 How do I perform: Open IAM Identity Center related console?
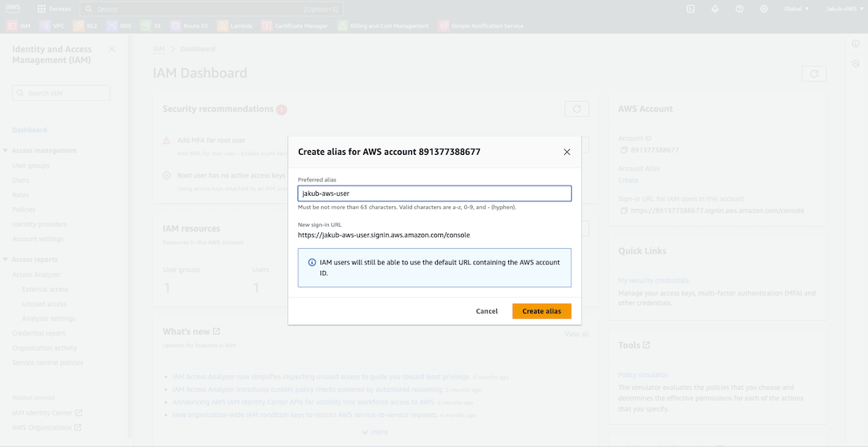tap(47, 413)
